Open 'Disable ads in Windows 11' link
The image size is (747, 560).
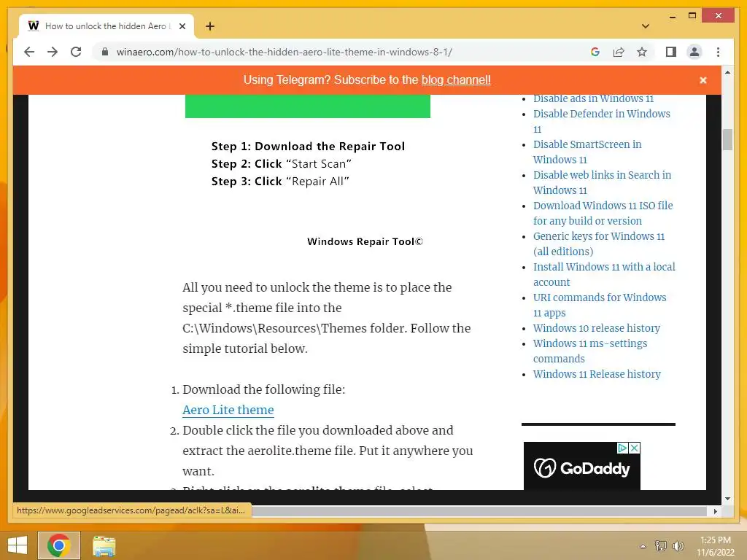593,98
